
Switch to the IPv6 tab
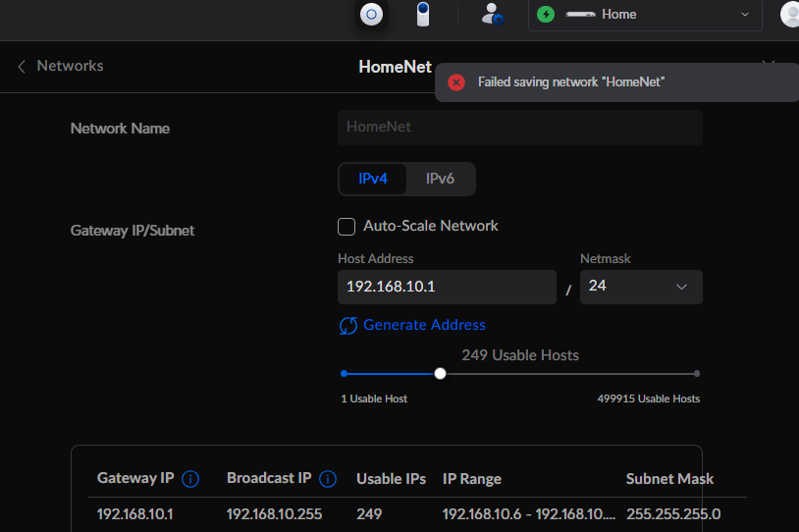(440, 179)
